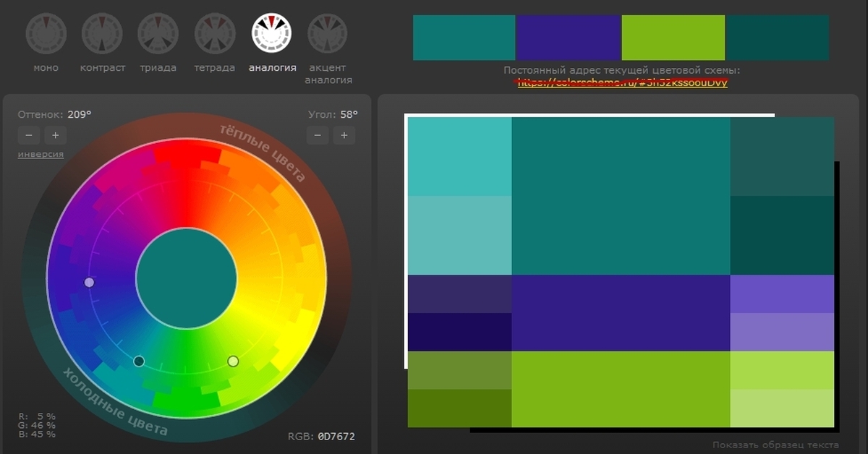Click the RGB hex value 0D7672
This screenshot has height=454, width=868.
[x=336, y=437]
